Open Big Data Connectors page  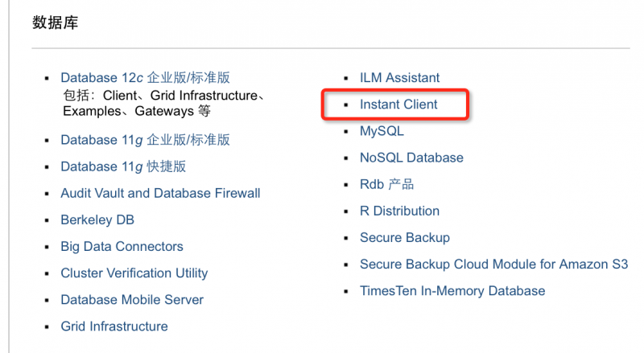click(122, 246)
